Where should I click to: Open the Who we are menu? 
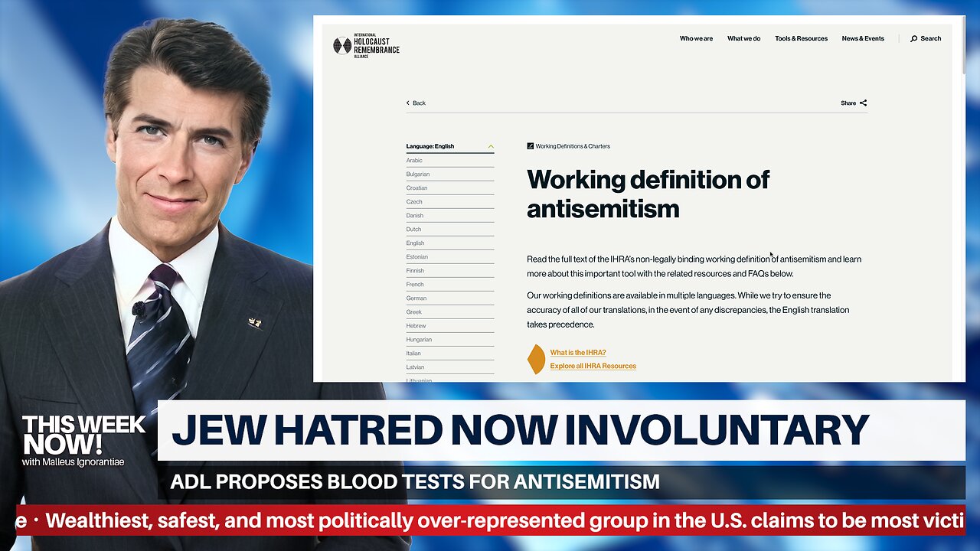pyautogui.click(x=696, y=38)
